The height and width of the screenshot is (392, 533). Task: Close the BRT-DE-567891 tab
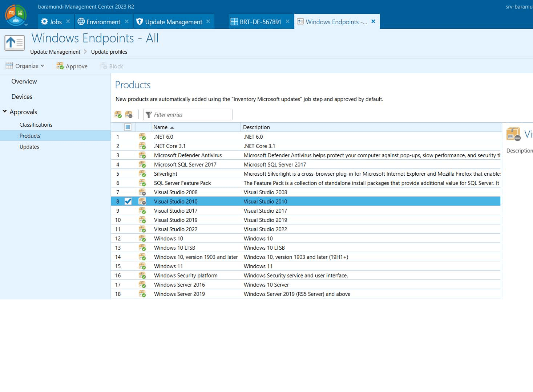[x=287, y=21]
